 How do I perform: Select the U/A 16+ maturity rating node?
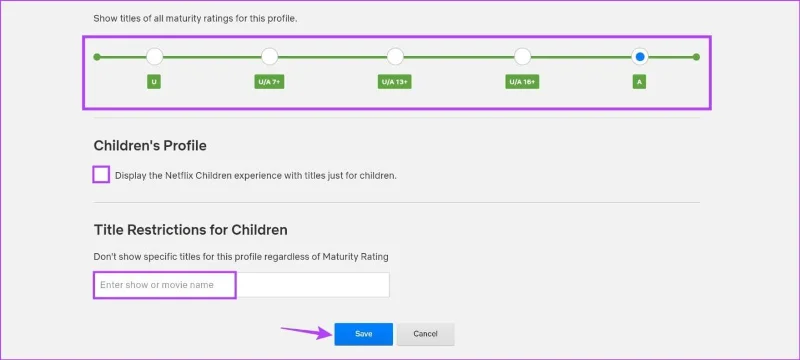click(522, 57)
